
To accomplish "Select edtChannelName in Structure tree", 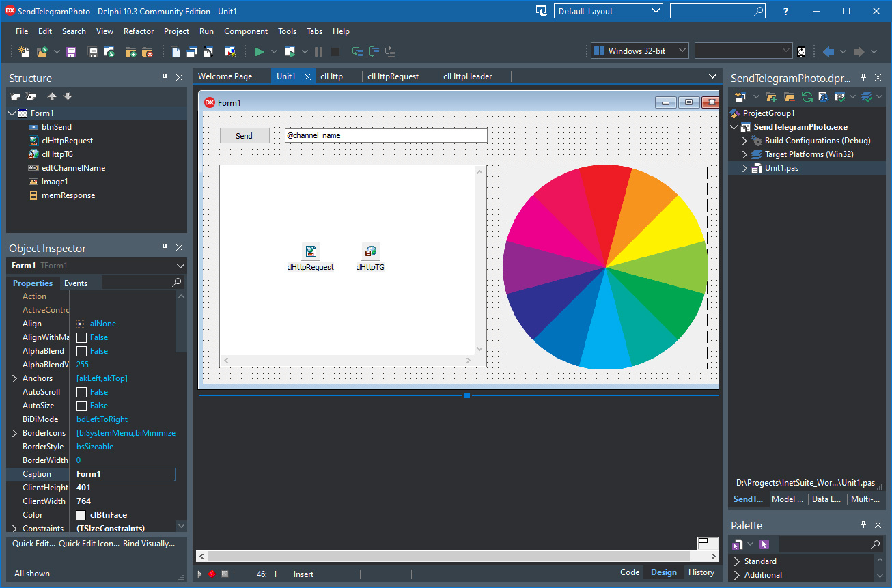I will [x=73, y=168].
